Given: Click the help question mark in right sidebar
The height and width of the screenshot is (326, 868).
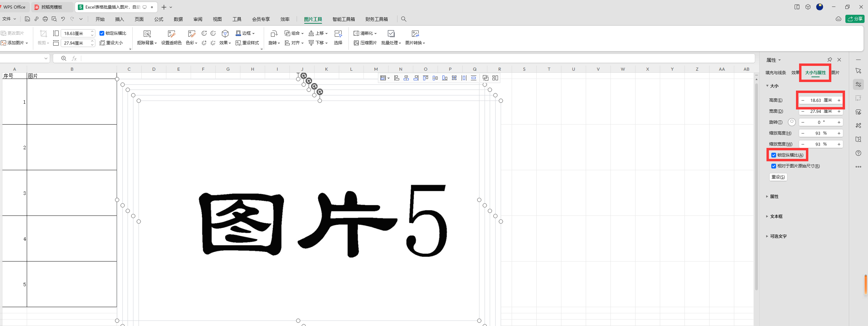Looking at the screenshot, I should click(x=858, y=153).
